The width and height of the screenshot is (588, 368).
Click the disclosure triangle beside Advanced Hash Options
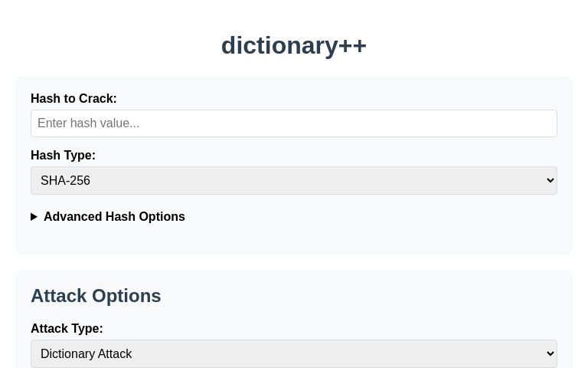tap(34, 217)
